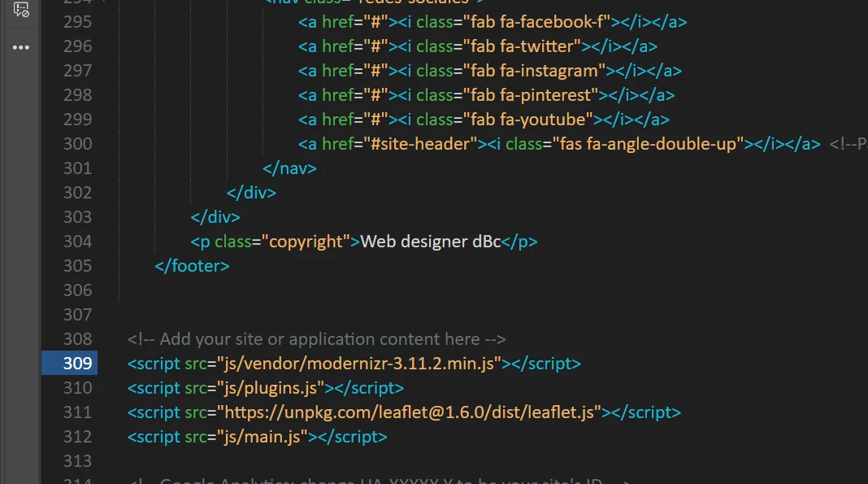
Task: Place cursor in "fab fa-facebook-f" class value
Action: pyautogui.click(x=536, y=22)
